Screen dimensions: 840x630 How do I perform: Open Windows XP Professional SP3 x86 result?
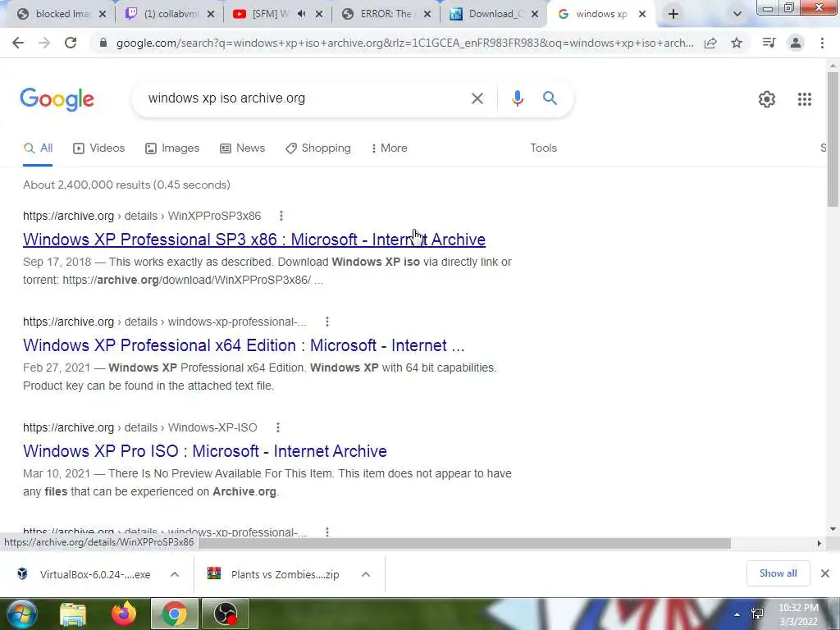(x=254, y=240)
